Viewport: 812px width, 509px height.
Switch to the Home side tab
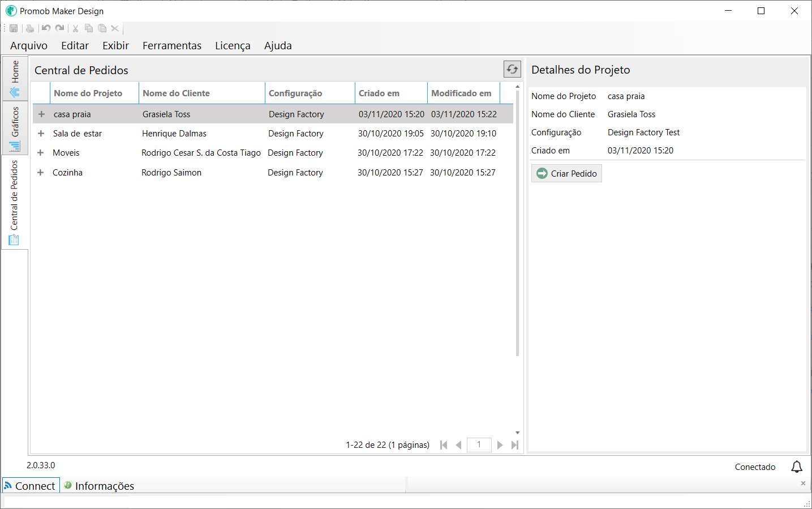pyautogui.click(x=15, y=78)
